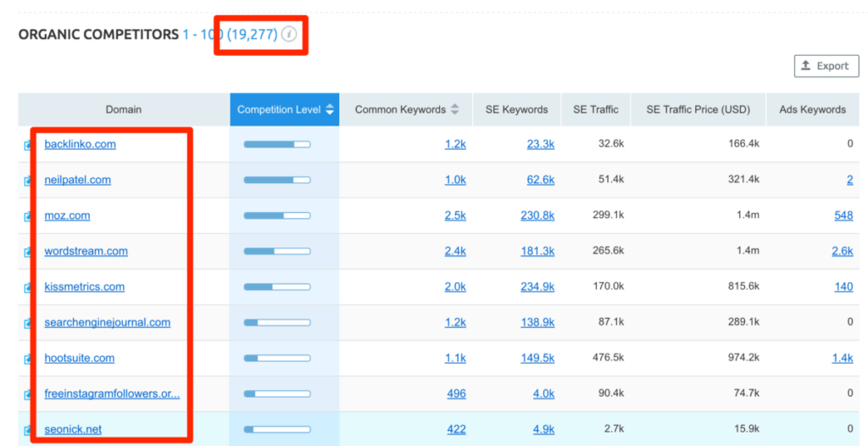Click the SE Traffic Price (USD) header
This screenshot has height=446, width=868.
point(698,109)
